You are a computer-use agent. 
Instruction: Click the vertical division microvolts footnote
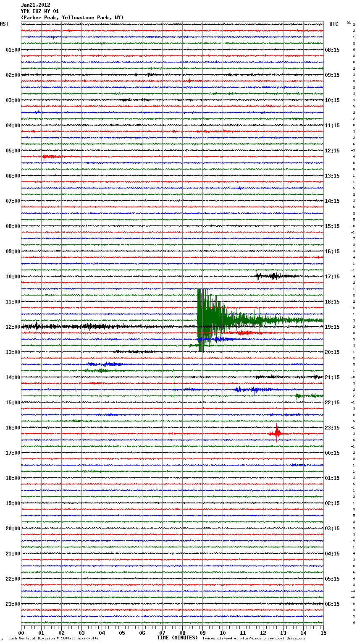[x=53, y=638]
